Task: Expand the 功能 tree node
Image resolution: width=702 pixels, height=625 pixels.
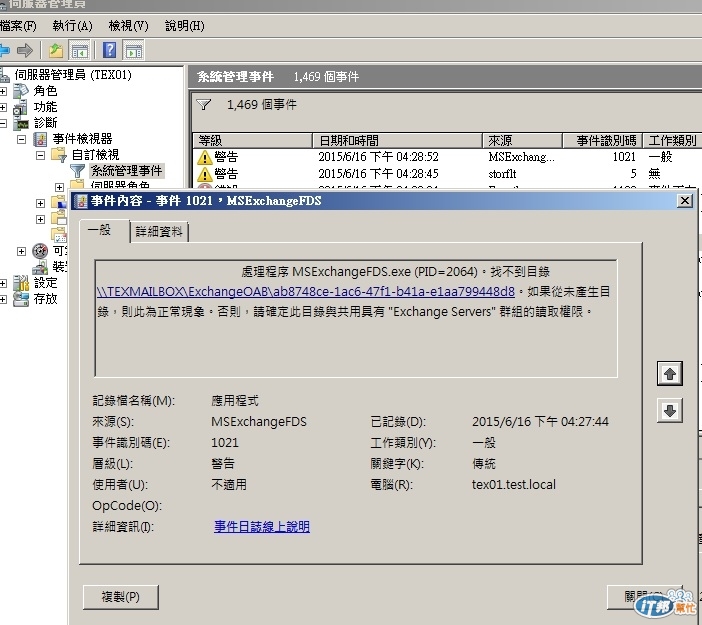Action: tap(3, 107)
